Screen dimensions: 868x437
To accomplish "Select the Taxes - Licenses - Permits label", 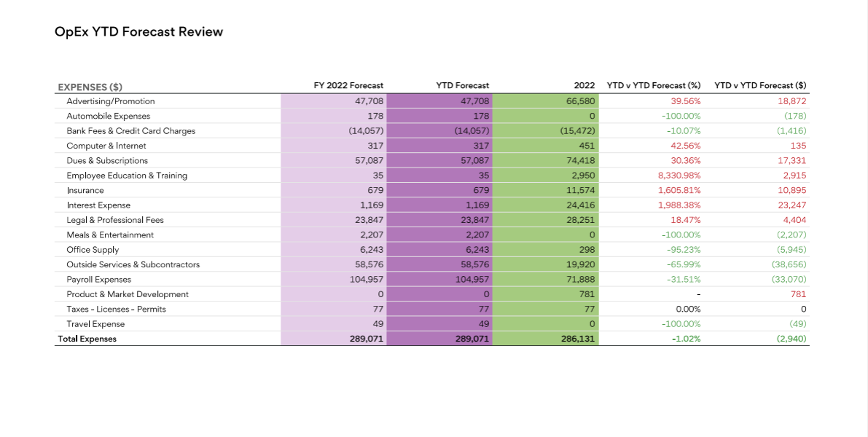I will [116, 309].
